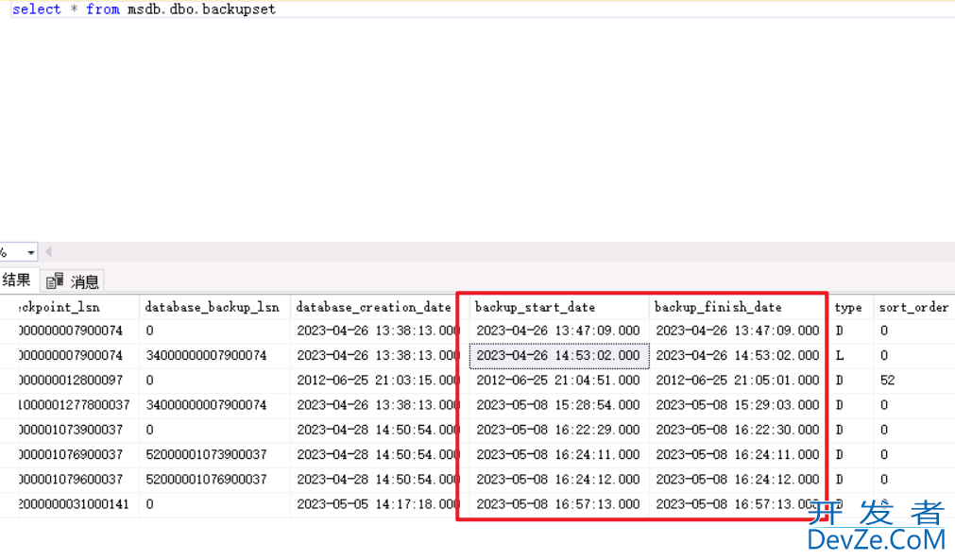The image size is (955, 560).
Task: Select checkpoint_lsn cell ending 1277800037
Action: click(78, 405)
